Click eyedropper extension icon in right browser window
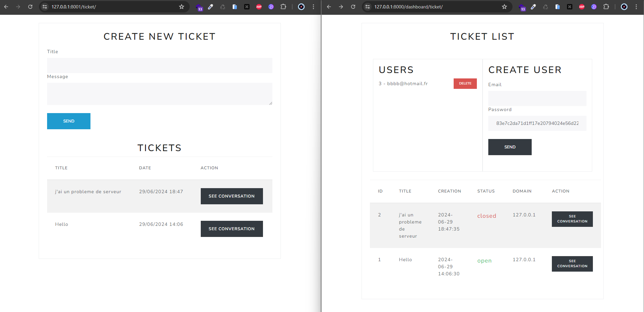The width and height of the screenshot is (644, 312). pyautogui.click(x=533, y=7)
